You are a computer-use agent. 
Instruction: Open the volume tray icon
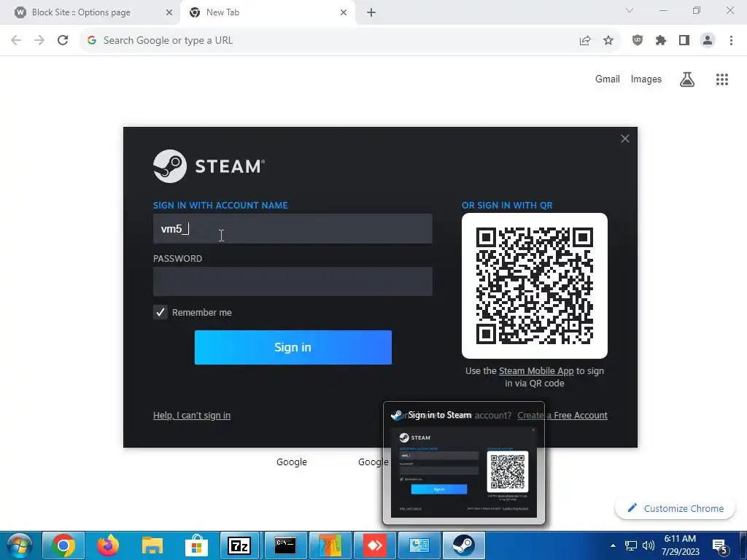click(648, 545)
